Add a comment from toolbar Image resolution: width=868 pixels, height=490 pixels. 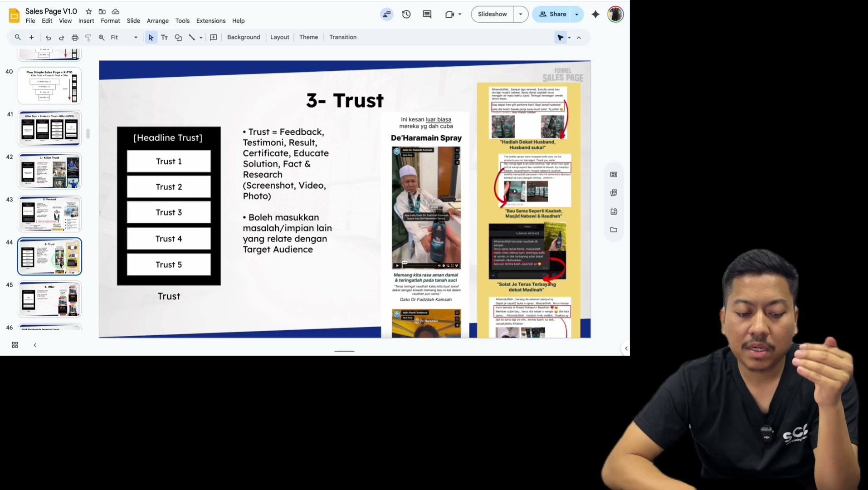pos(214,37)
